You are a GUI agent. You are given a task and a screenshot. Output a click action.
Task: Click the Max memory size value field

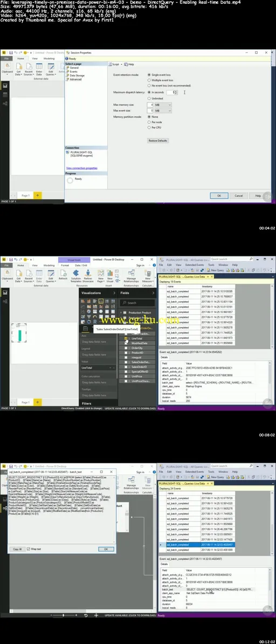[x=150, y=105]
